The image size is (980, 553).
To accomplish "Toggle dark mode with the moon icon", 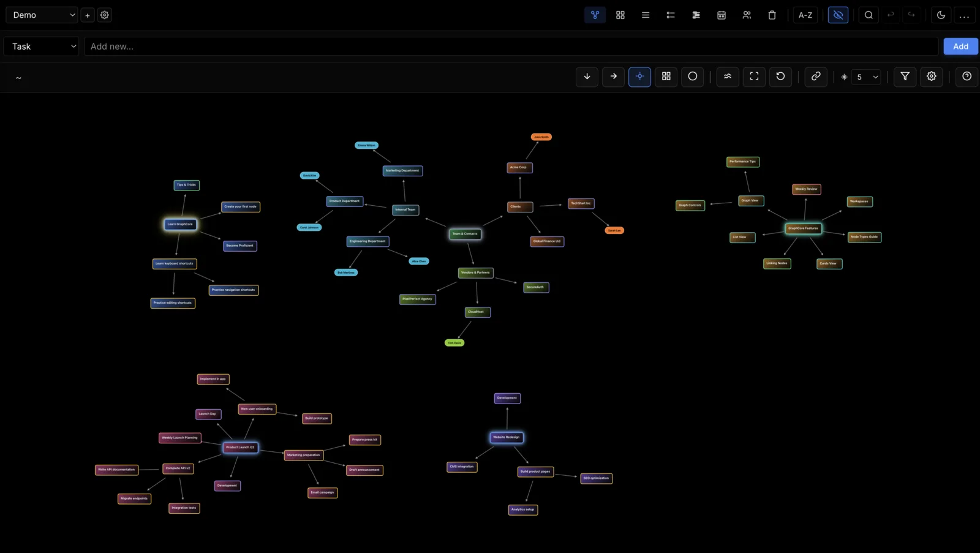I will click(941, 15).
